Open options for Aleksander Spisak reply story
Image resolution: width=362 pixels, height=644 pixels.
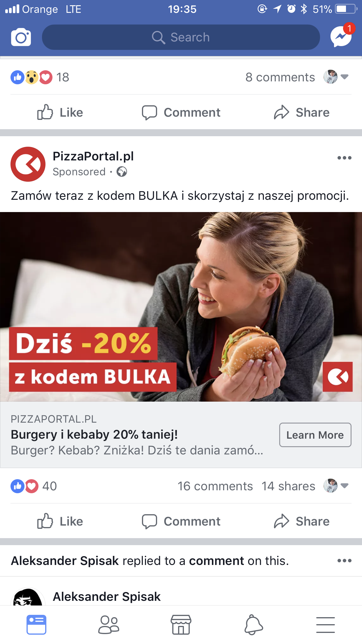(344, 561)
